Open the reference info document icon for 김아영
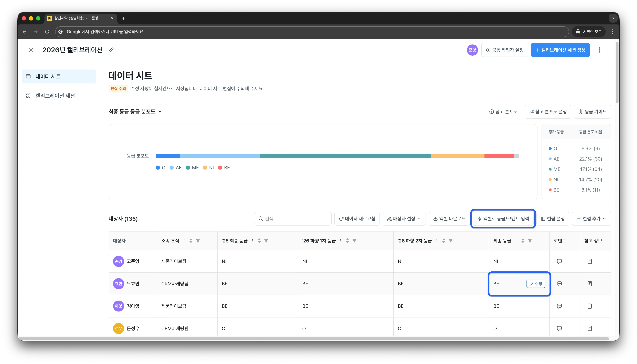 590,306
